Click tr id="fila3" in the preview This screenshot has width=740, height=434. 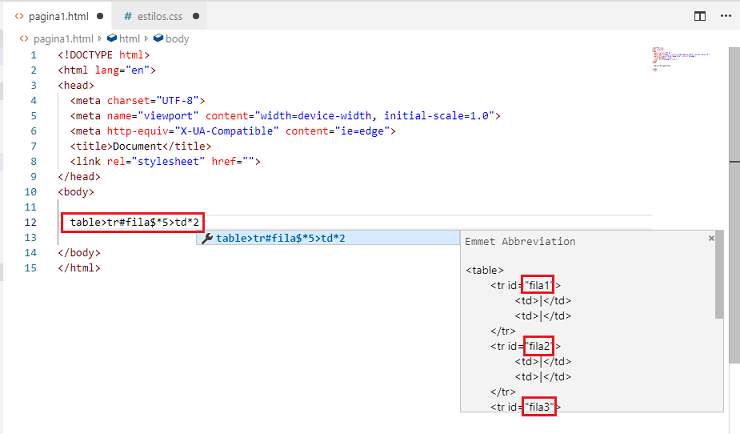[525, 407]
